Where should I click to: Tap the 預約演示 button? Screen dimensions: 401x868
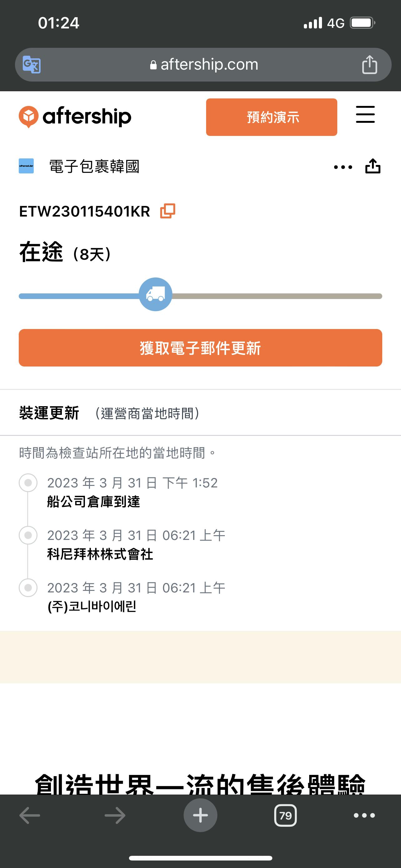[x=271, y=117]
